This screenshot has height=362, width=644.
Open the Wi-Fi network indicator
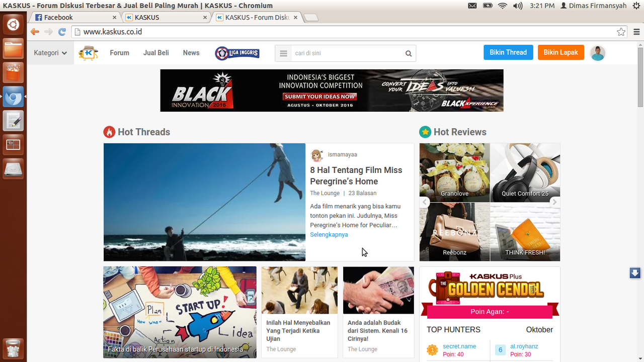point(502,6)
